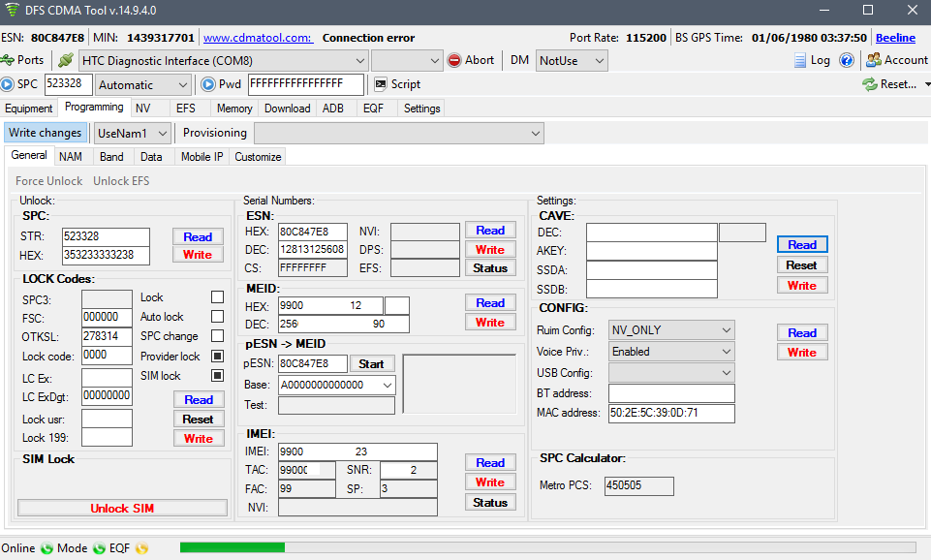The width and height of the screenshot is (931, 560).
Task: Open the Provisioning dropdown list
Action: [x=398, y=133]
